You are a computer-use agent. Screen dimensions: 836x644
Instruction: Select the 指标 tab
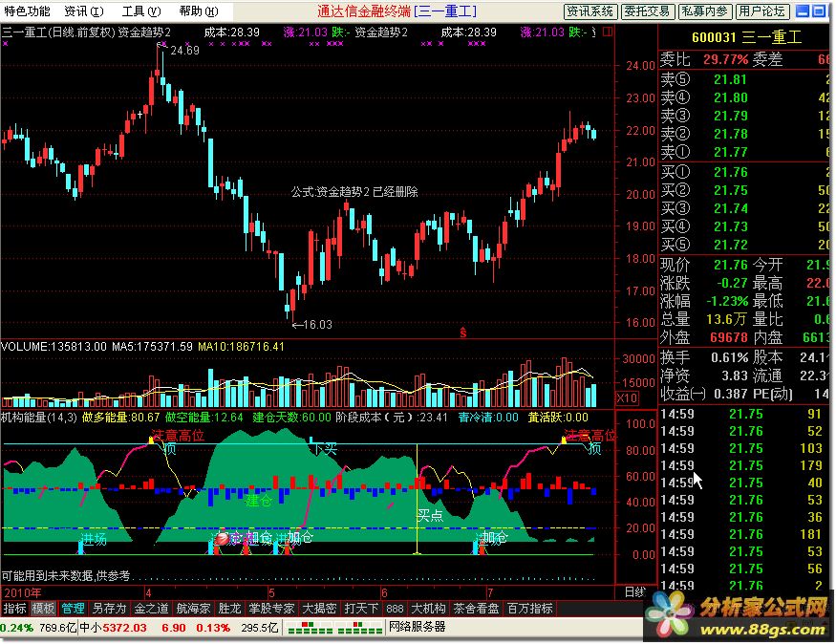pyautogui.click(x=15, y=609)
